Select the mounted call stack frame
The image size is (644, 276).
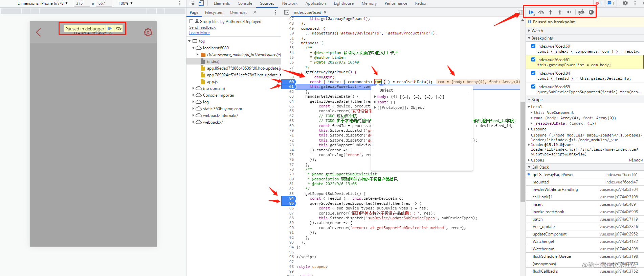pos(585,182)
